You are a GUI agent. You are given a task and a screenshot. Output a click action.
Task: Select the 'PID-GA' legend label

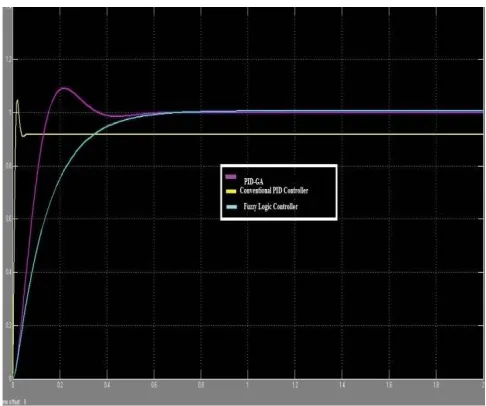(x=253, y=182)
